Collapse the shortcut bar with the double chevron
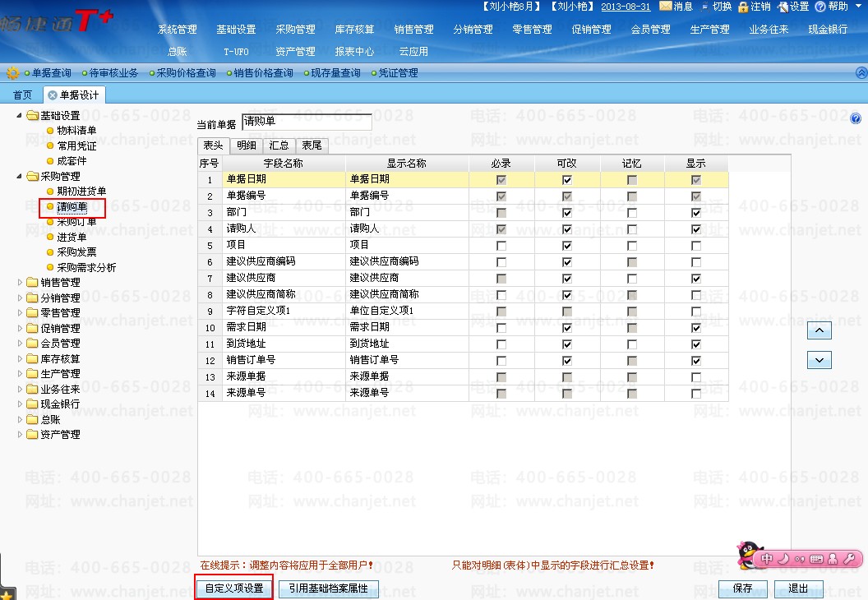 pyautogui.click(x=861, y=72)
